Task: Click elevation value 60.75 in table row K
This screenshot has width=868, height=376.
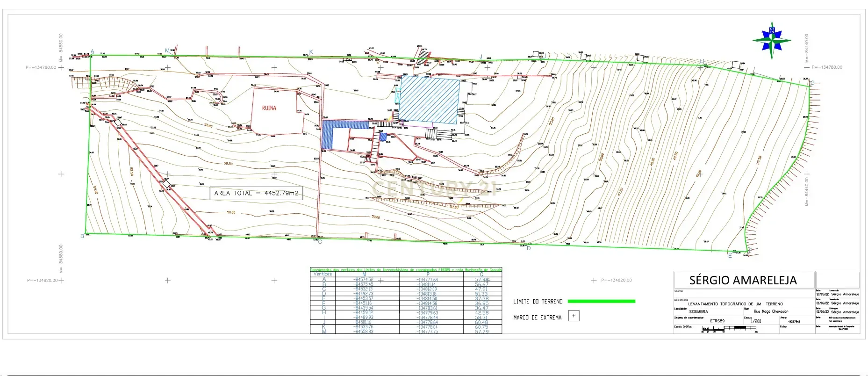Action: [481, 327]
